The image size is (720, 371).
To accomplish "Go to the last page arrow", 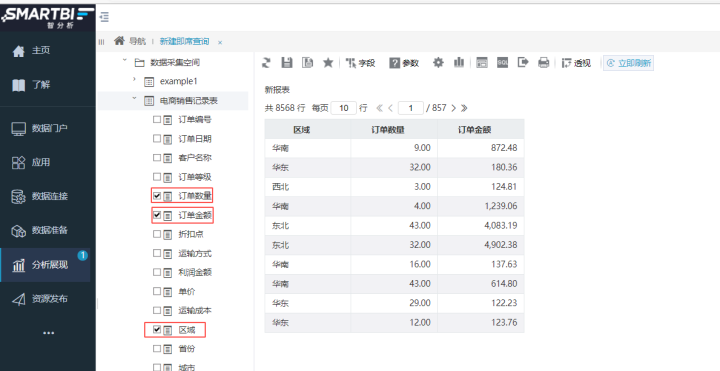I will pos(464,108).
